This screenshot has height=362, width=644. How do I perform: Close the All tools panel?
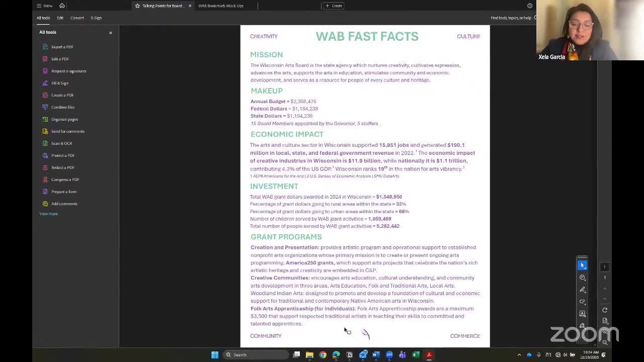[111, 33]
